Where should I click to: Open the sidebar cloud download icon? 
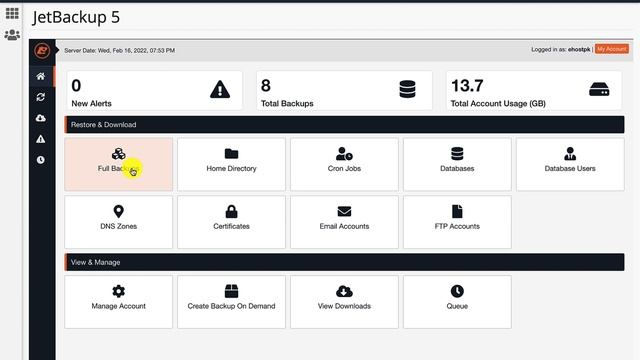(x=40, y=118)
